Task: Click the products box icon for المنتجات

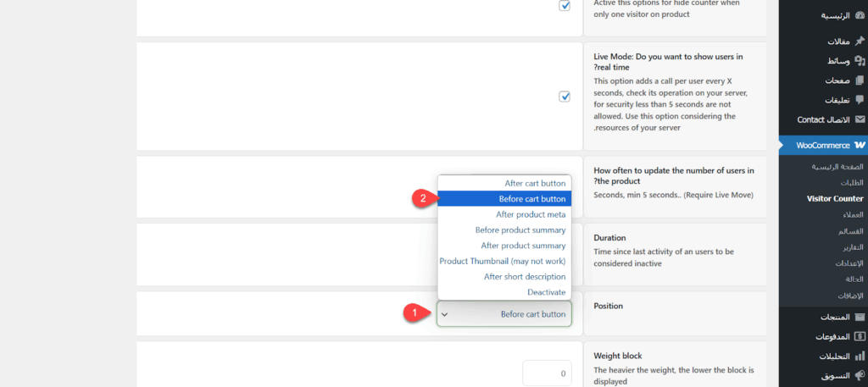Action: 860,317
